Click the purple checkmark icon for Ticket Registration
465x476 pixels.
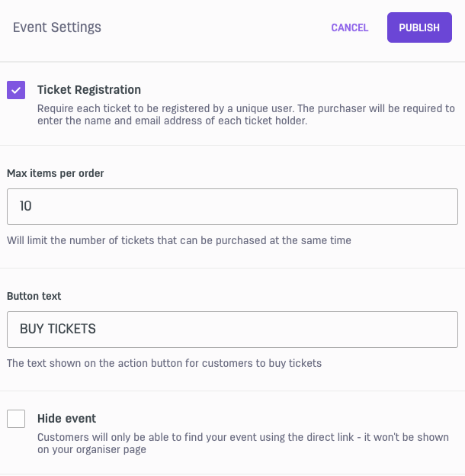point(16,90)
